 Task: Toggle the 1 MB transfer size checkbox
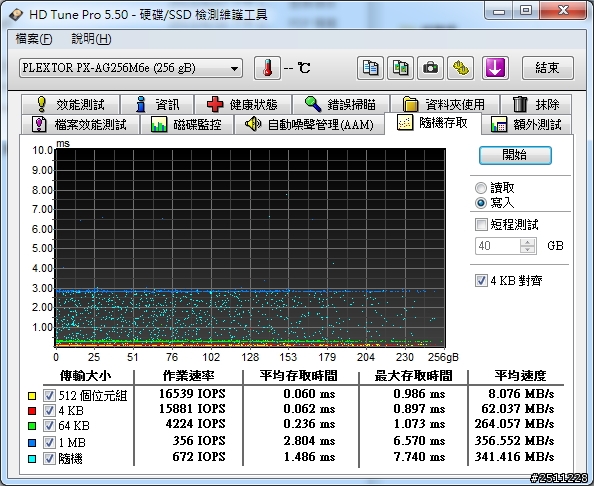tap(49, 442)
